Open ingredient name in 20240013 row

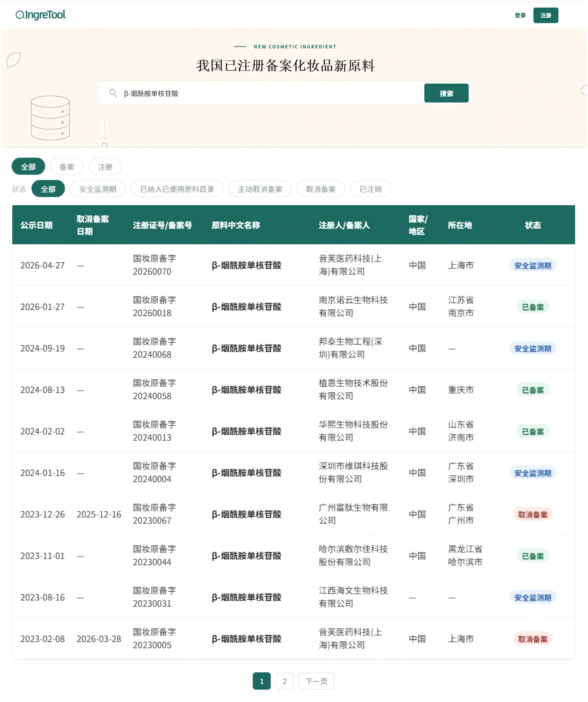(246, 431)
